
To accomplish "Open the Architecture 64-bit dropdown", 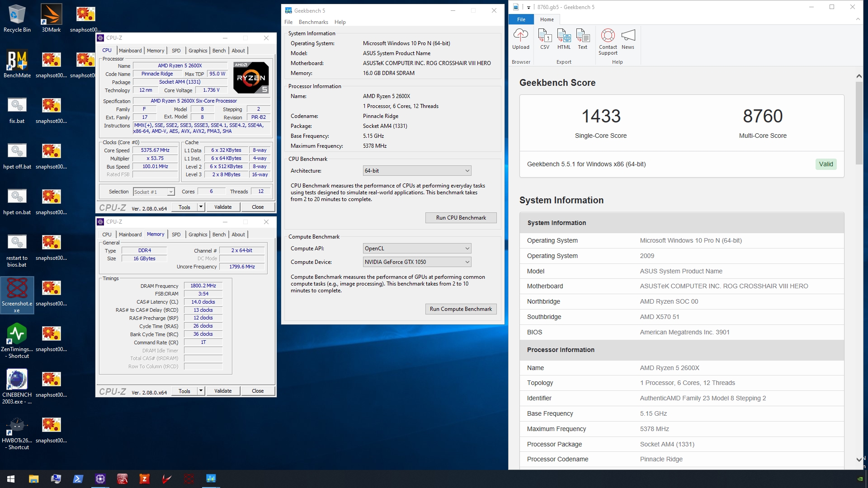I will pos(417,171).
